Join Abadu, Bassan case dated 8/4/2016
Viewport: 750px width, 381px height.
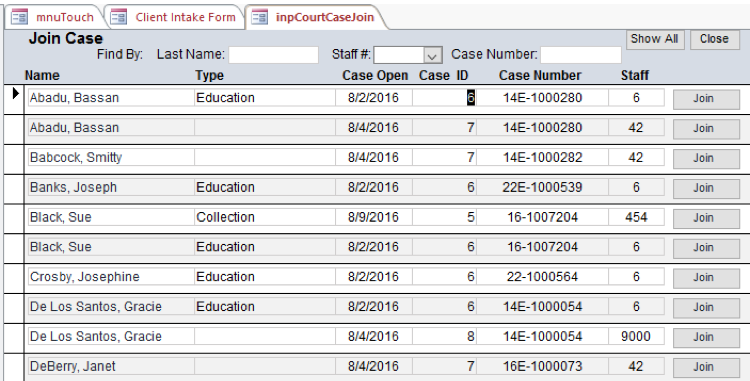(706, 129)
